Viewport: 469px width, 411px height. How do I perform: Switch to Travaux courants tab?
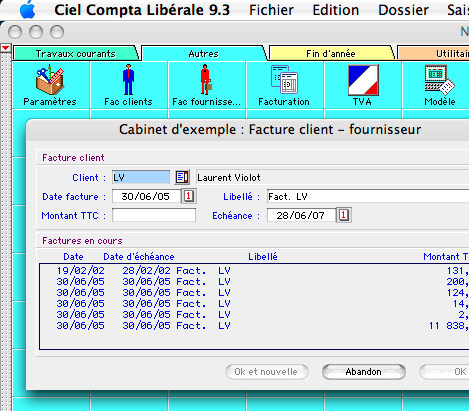click(x=76, y=53)
